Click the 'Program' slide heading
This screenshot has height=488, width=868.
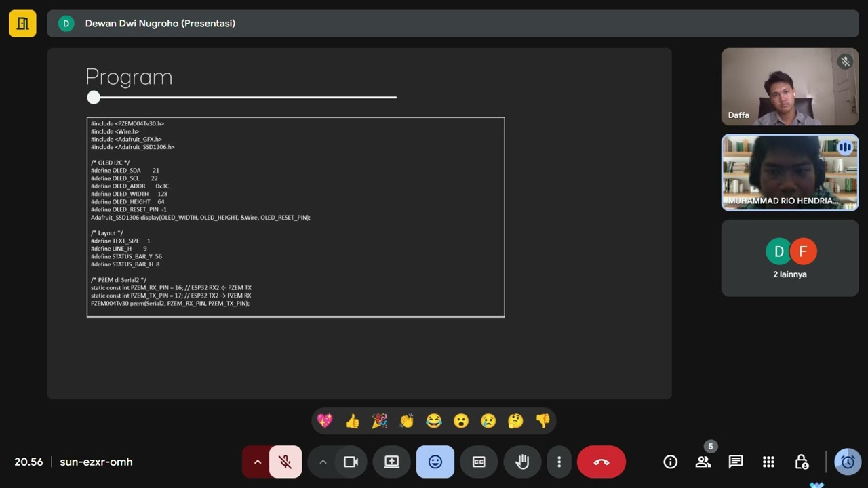tap(129, 77)
